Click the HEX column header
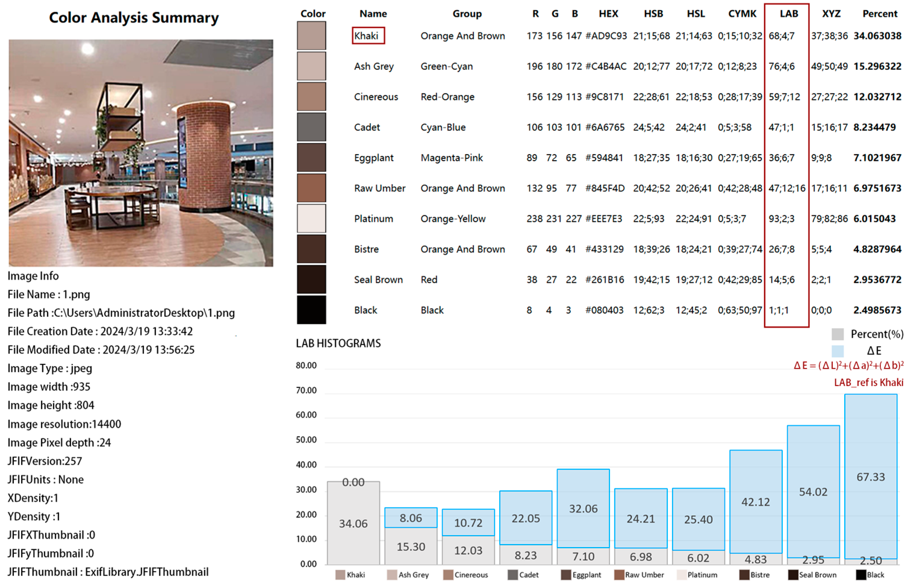The height and width of the screenshot is (588, 908). (x=608, y=14)
